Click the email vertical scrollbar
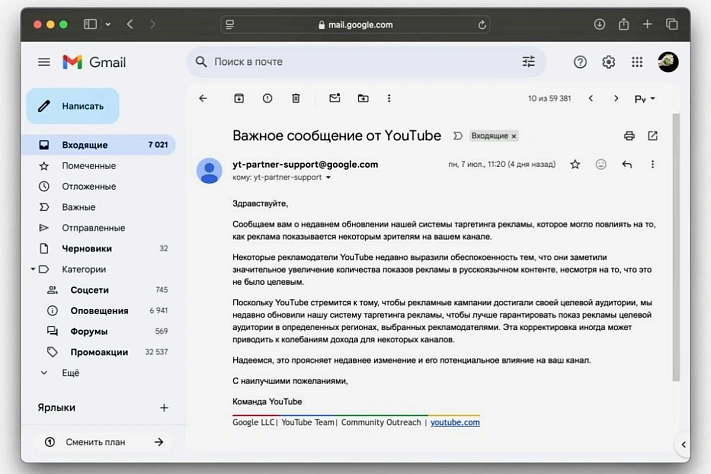 point(676,247)
